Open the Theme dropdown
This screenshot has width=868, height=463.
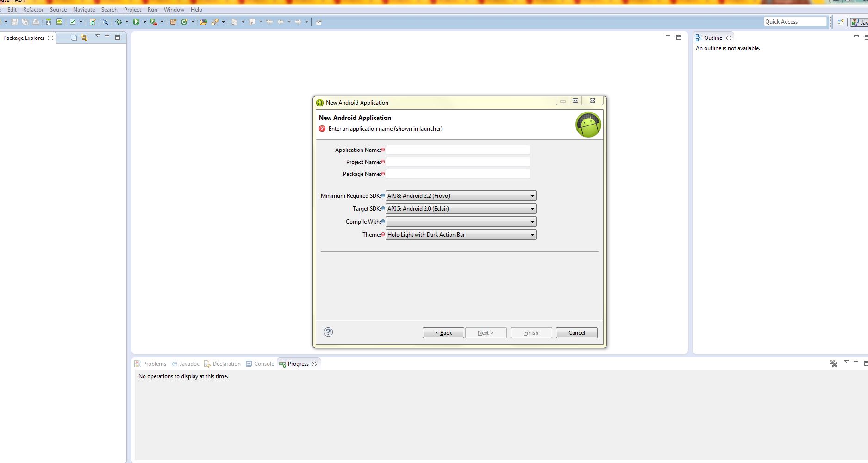[461, 235]
